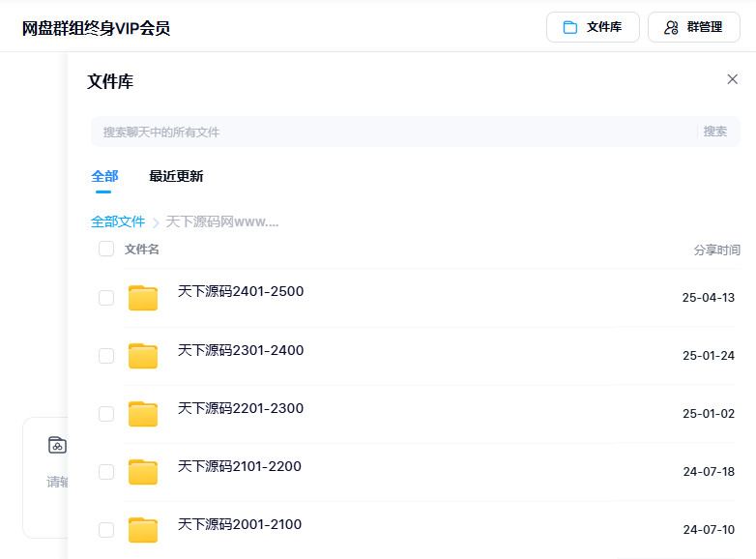
Task: Click the folder icon of 天下源码2001-2100
Action: point(143,530)
